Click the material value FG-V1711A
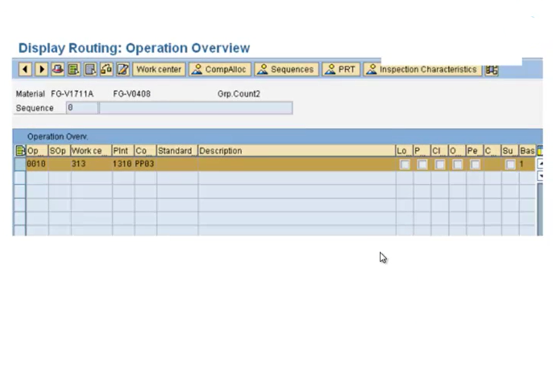This screenshot has width=553, height=392. point(72,94)
